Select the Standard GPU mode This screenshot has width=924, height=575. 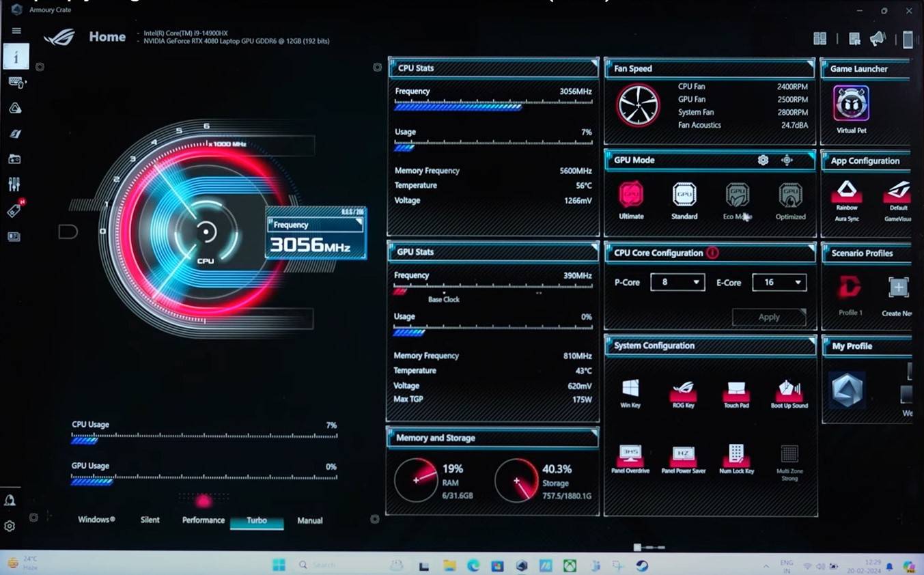(684, 196)
